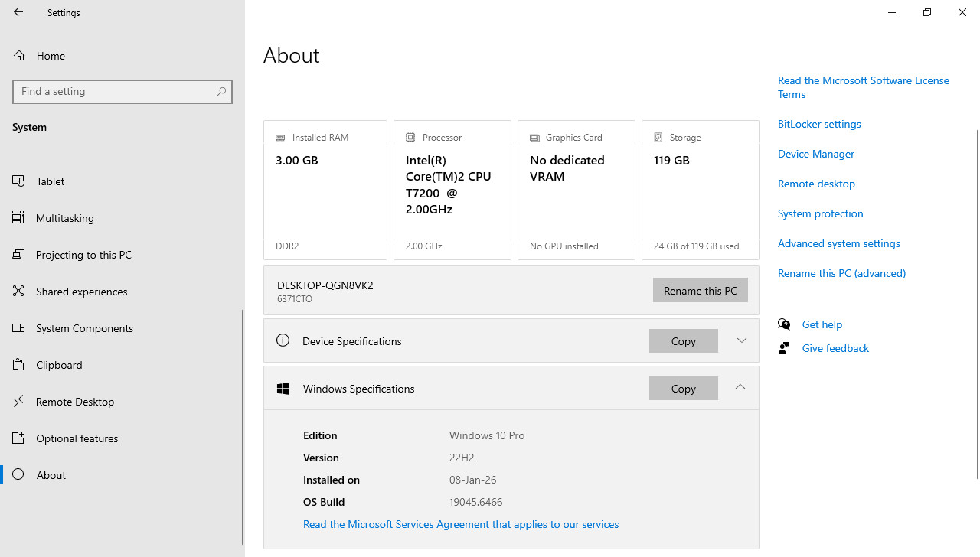Screen dimensions: 980x557
Task: Open Optional features page
Action: (x=122, y=438)
